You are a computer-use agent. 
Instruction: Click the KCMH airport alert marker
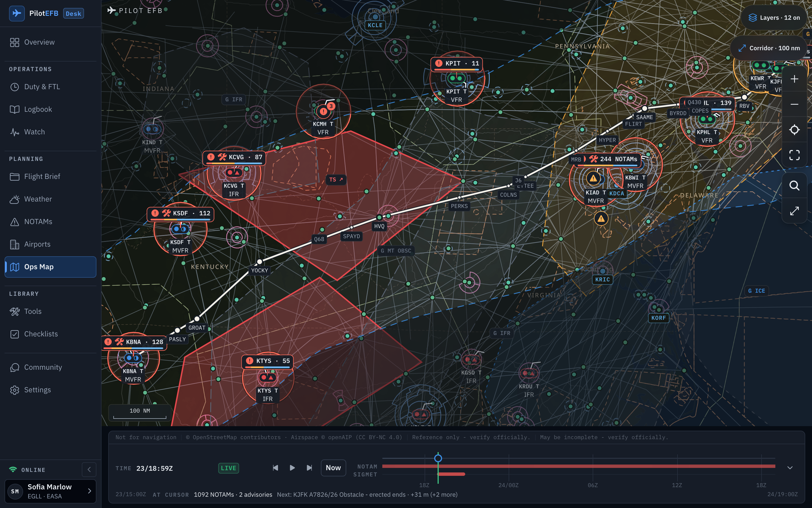tap(323, 111)
